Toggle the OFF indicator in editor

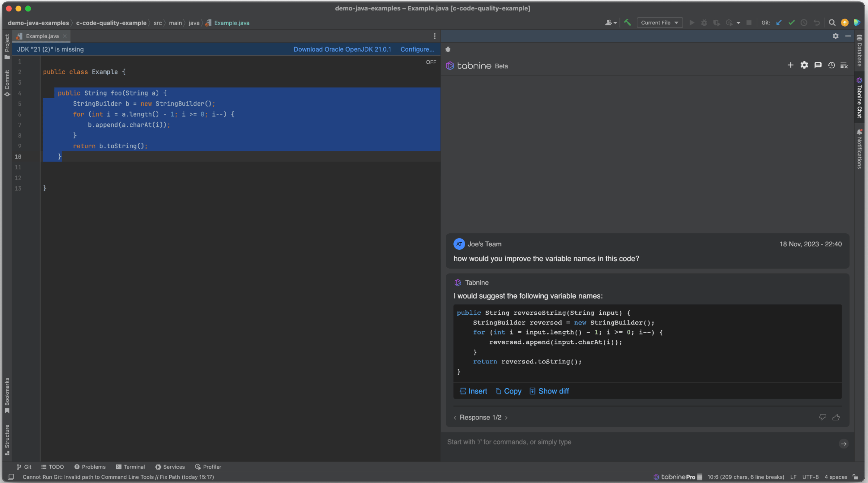click(x=431, y=62)
